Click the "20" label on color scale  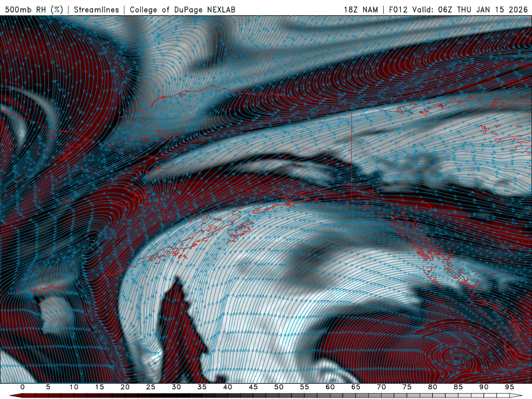pos(125,387)
